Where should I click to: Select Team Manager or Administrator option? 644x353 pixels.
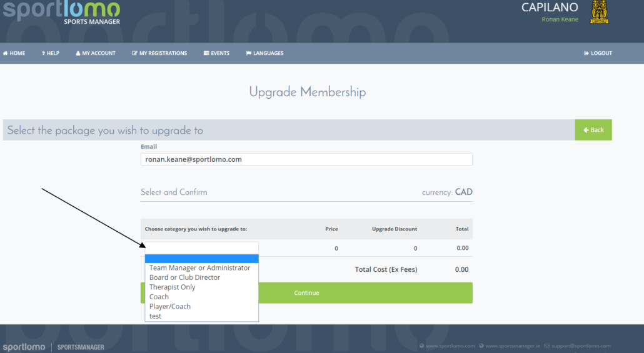(x=199, y=267)
